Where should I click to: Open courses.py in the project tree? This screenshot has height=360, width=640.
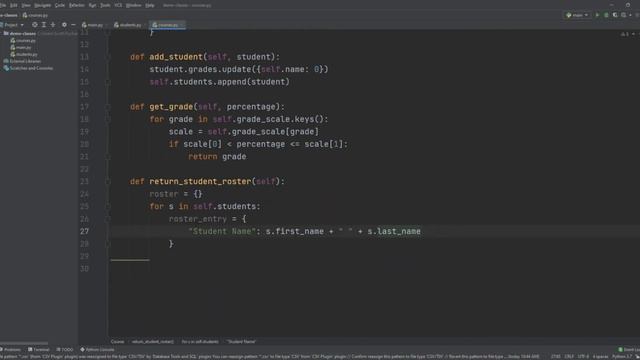click(x=23, y=40)
